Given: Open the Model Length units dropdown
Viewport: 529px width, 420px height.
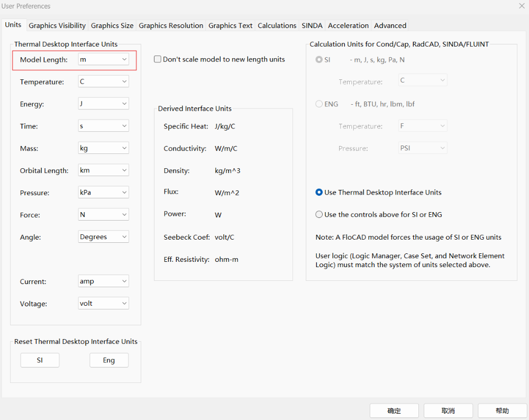Looking at the screenshot, I should point(103,60).
